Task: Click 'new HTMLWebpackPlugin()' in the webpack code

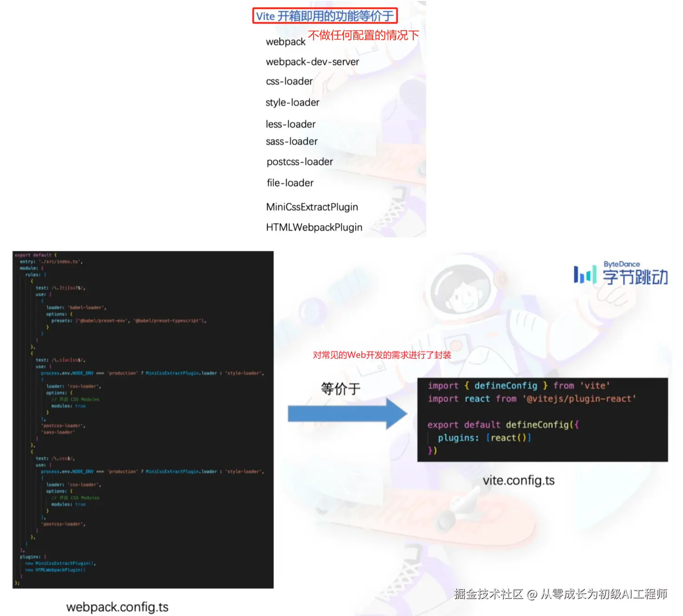Action: pos(55,570)
